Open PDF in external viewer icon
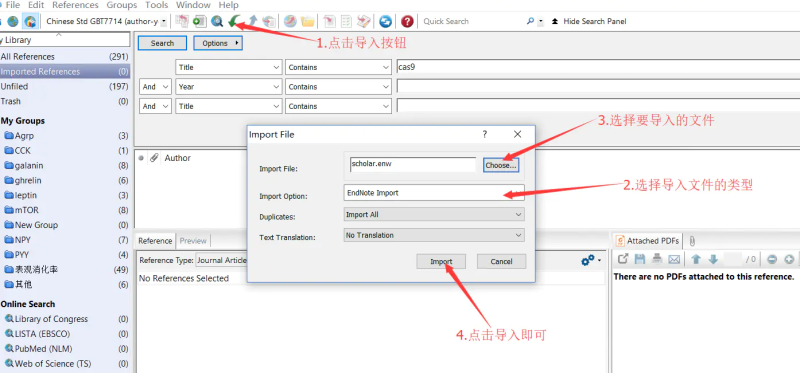The height and width of the screenshot is (373, 800). tap(622, 259)
